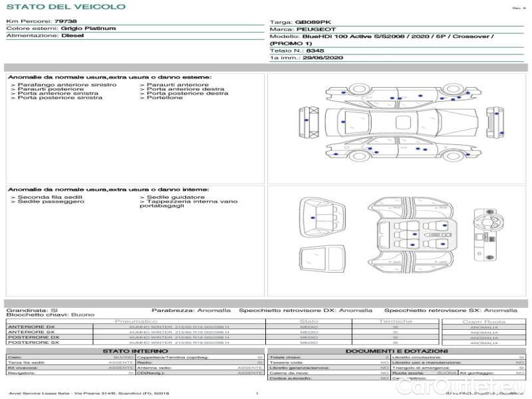Image resolution: width=532 pixels, height=399 pixels.
Task: Click the 'STATO INTERNO' section header
Action: point(136,351)
